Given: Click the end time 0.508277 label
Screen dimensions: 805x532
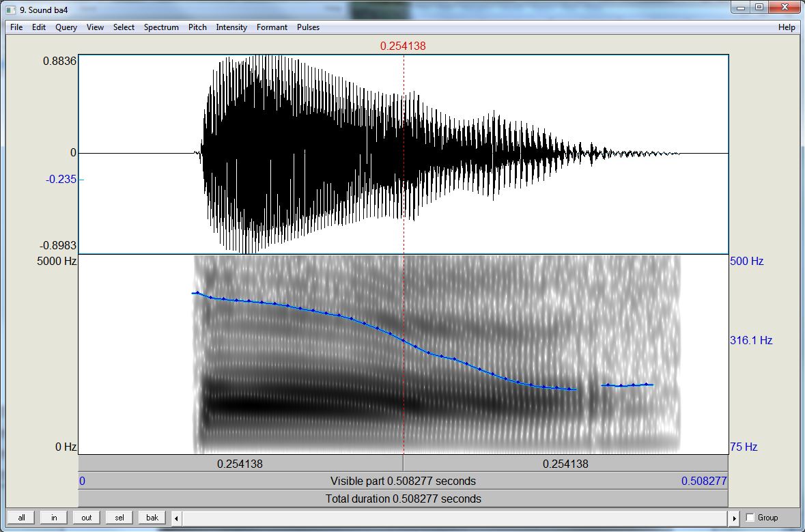Looking at the screenshot, I should coord(704,481).
